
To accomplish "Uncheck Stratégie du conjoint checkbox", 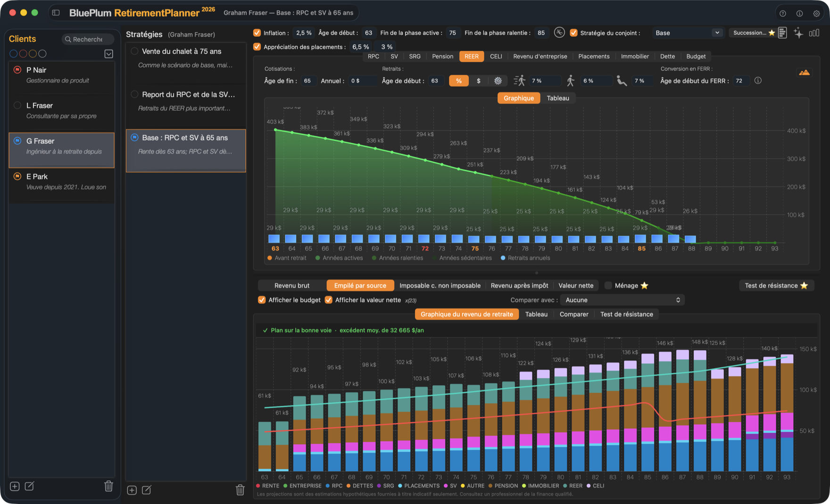I will (574, 33).
